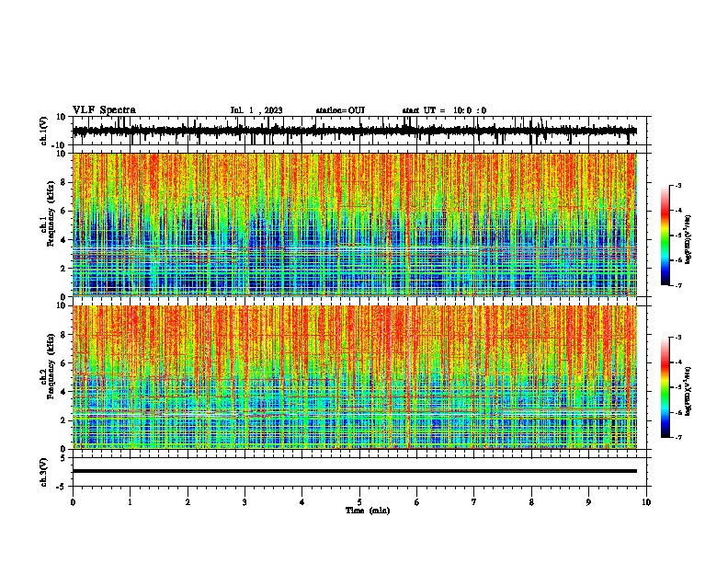Click the "7" tick label on time axis
The height and width of the screenshot is (563, 728).
[x=474, y=502]
